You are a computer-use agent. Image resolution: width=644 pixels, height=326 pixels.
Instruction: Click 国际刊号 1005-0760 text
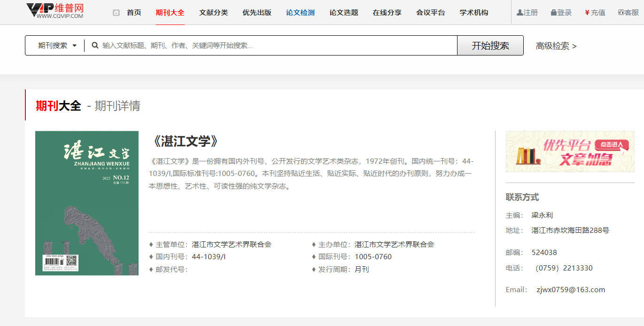tap(352, 257)
